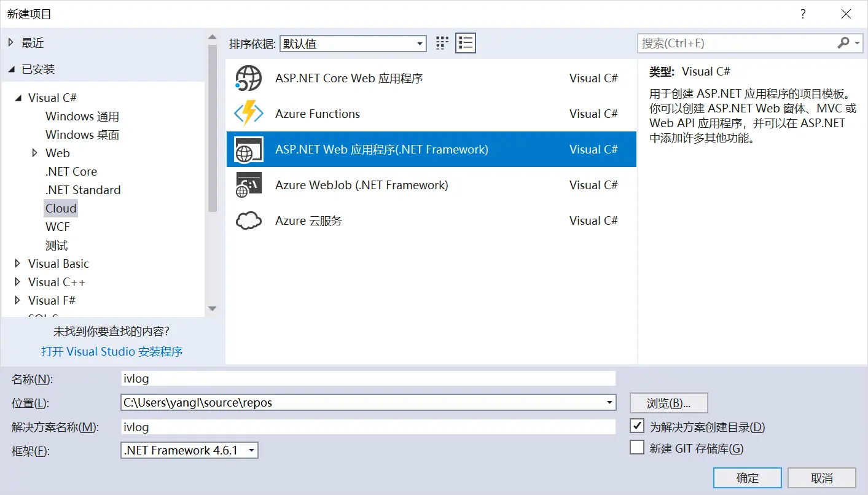This screenshot has width=868, height=495.
Task: Select Windows 通用 category
Action: coord(82,116)
